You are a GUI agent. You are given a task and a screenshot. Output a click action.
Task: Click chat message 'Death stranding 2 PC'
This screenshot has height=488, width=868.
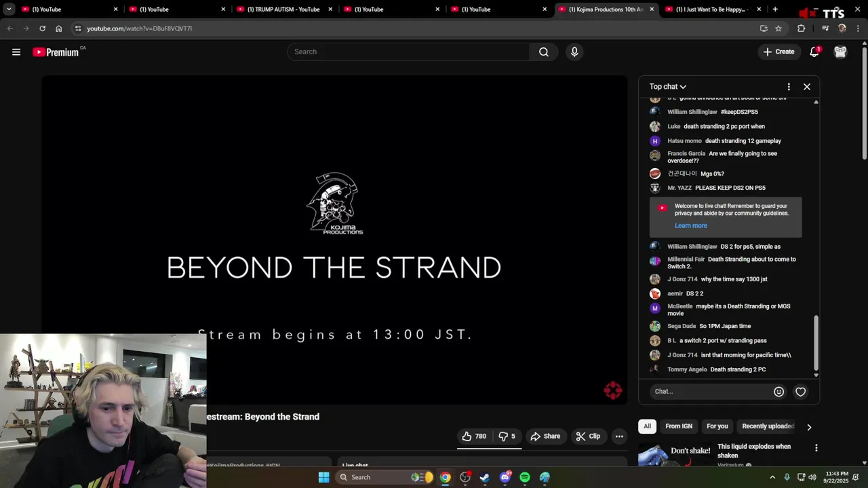pos(738,369)
